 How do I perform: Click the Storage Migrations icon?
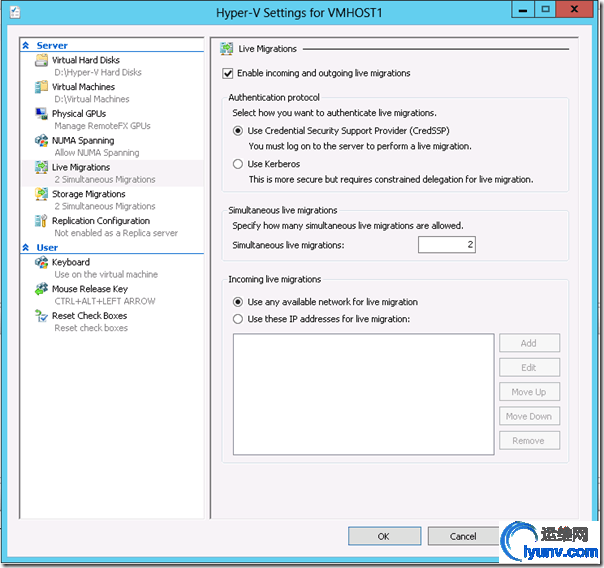(x=41, y=194)
